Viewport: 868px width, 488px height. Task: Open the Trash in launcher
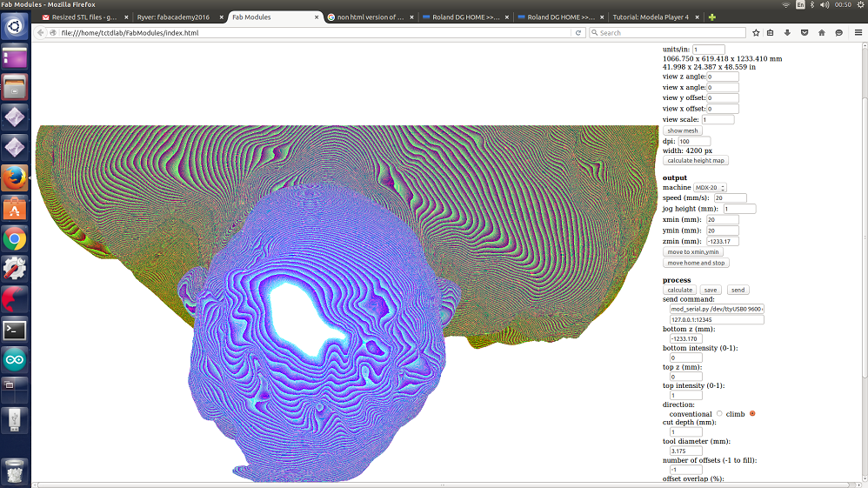click(15, 471)
